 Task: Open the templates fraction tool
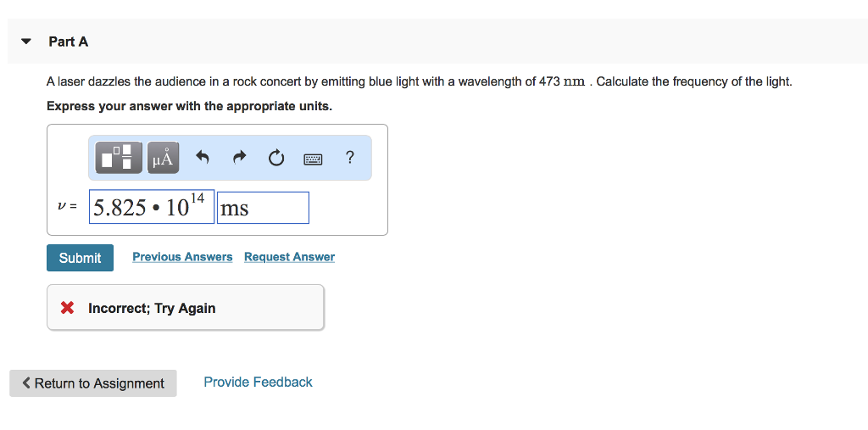pyautogui.click(x=117, y=158)
